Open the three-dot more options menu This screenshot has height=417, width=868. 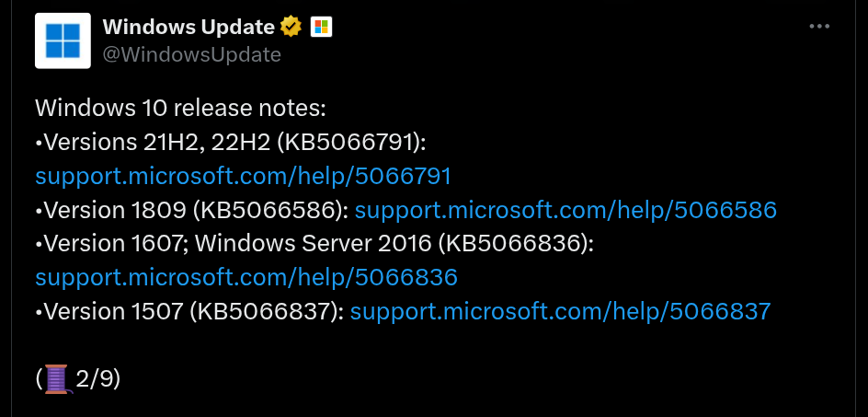[819, 27]
